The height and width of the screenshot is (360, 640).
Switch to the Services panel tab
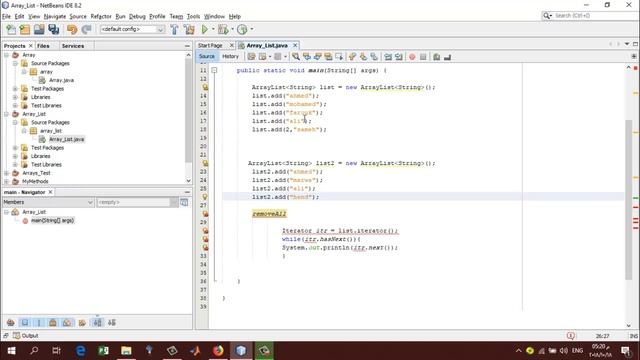(73, 46)
